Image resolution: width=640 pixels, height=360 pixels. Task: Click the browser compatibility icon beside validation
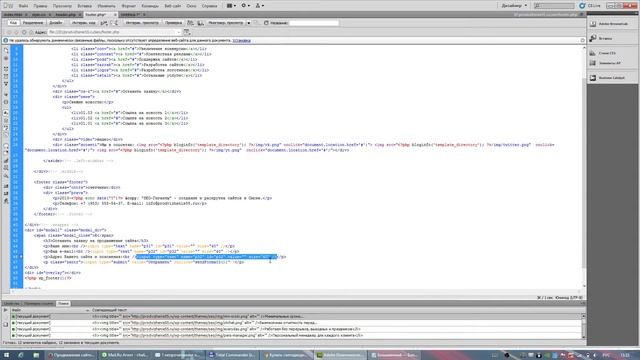(x=200, y=23)
